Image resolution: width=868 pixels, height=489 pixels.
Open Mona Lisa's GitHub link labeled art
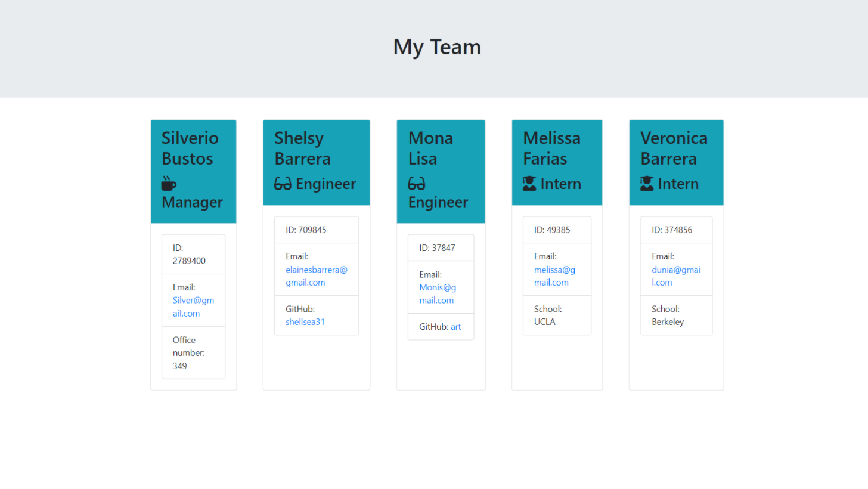(455, 326)
